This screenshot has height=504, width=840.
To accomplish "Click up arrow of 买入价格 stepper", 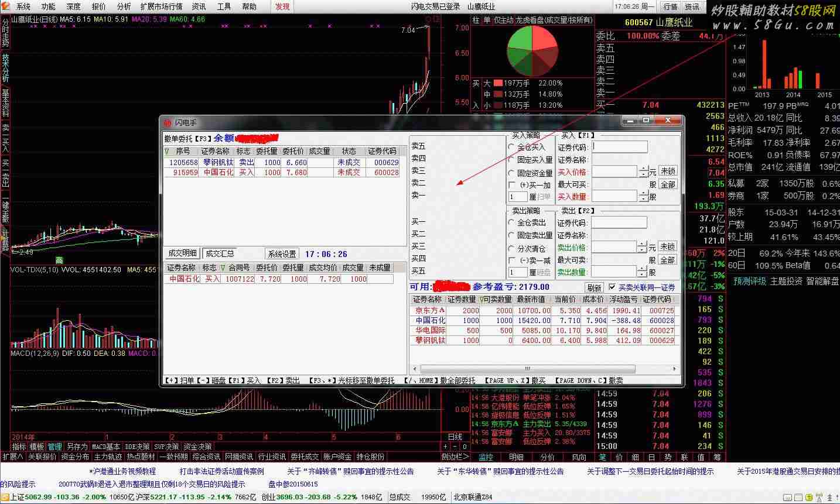I will (643, 169).
